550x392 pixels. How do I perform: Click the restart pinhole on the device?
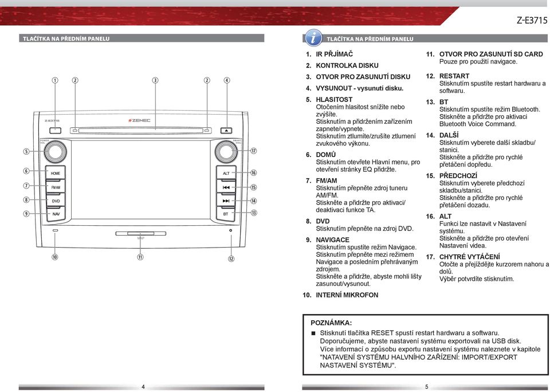(230, 230)
